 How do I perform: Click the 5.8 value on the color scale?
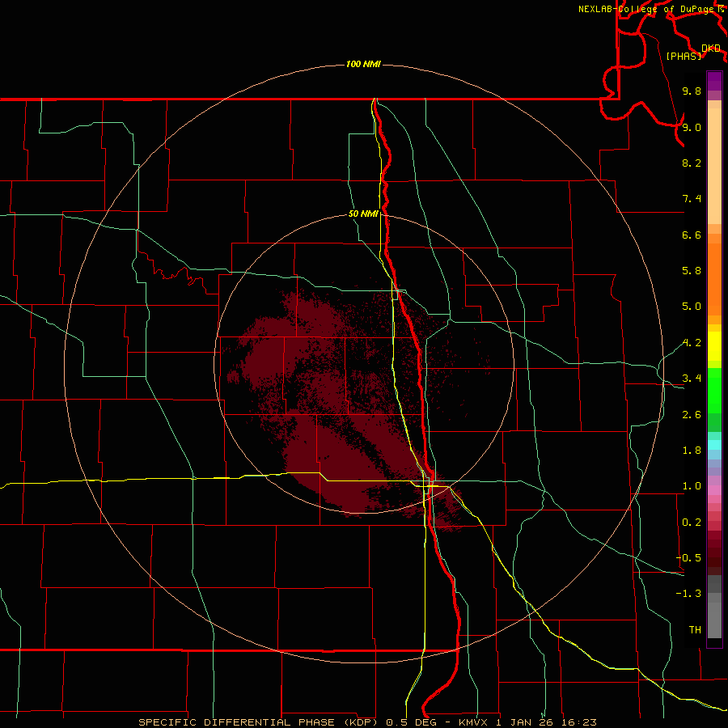(x=692, y=271)
